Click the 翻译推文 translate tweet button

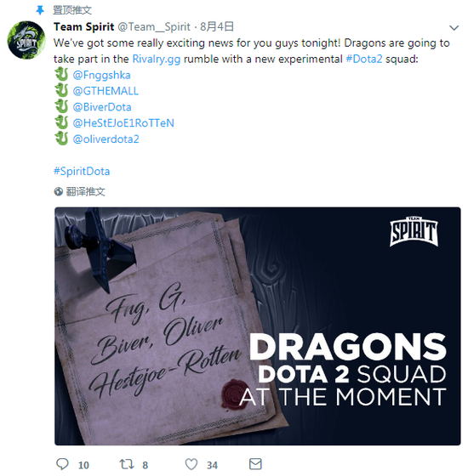click(x=85, y=191)
